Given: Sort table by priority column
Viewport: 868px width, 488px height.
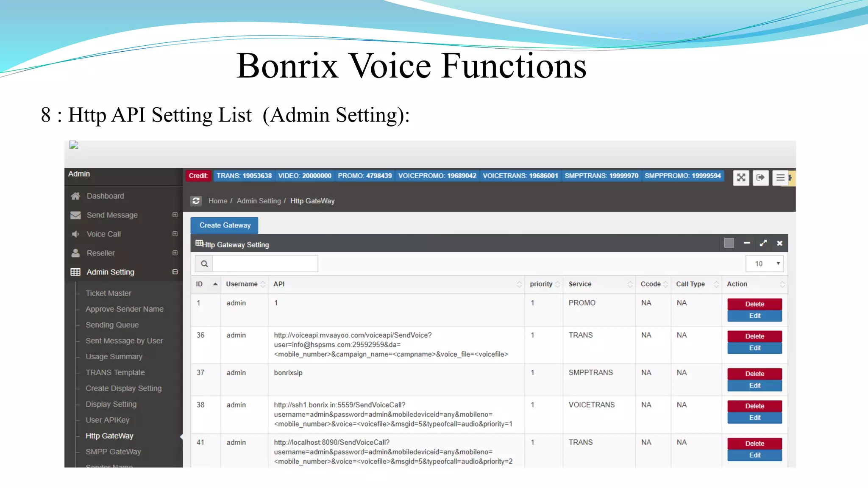Looking at the screenshot, I should 544,284.
